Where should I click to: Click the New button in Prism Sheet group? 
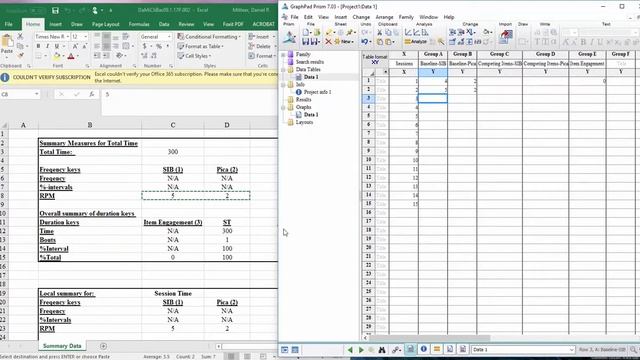344,42
